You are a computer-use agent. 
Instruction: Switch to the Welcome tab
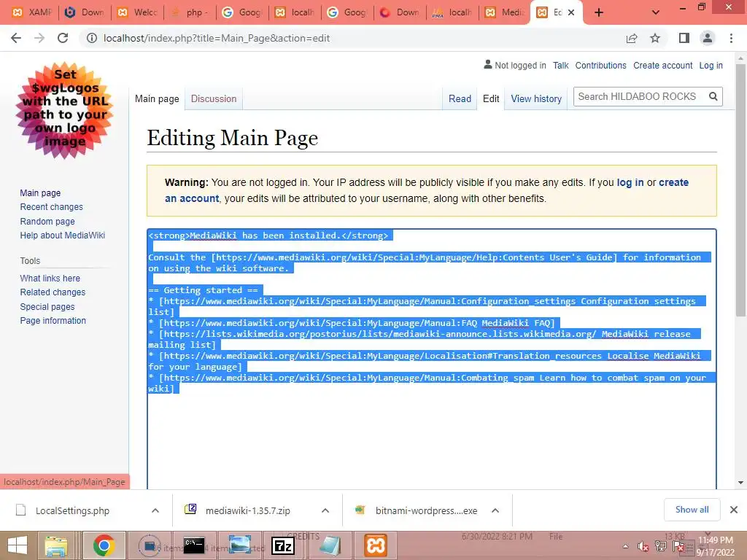coord(137,12)
